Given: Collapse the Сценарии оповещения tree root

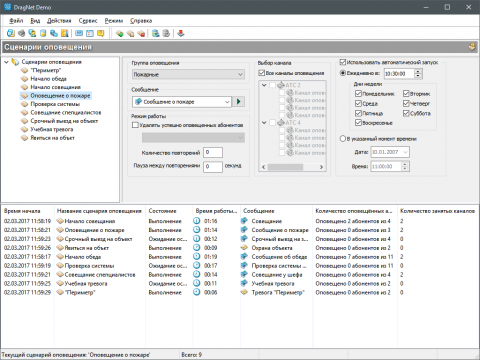Looking at the screenshot, I should 6,62.
